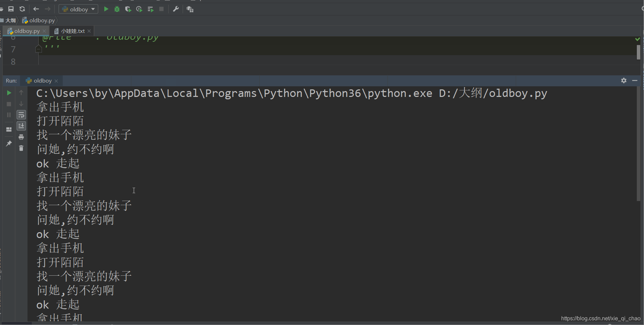
Task: Switch to the oldboy.py editor tab
Action: point(27,31)
